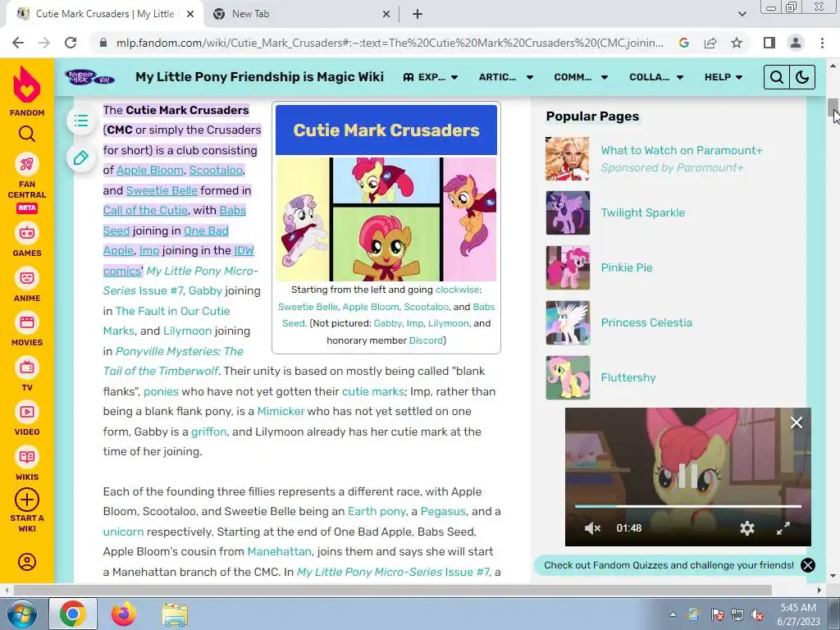Viewport: 840px width, 630px height.
Task: Open Games controller icon in sidebar
Action: [27, 233]
